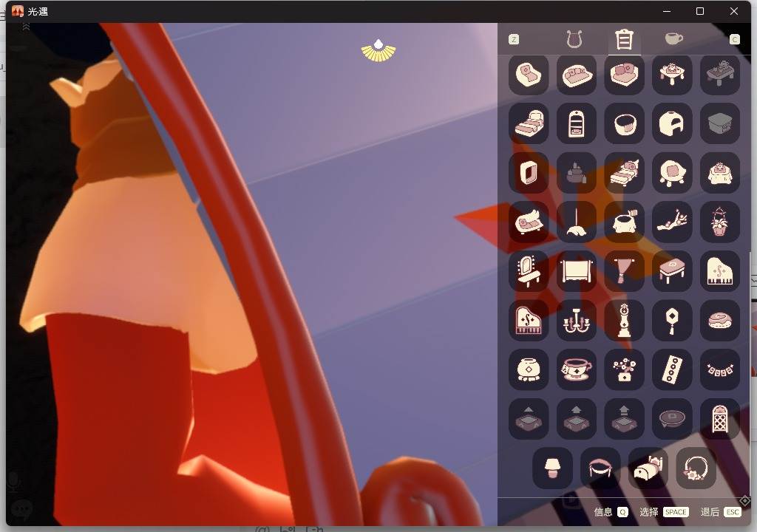The height and width of the screenshot is (532, 757).
Task: Maximize the 光遇 game window
Action: point(700,11)
